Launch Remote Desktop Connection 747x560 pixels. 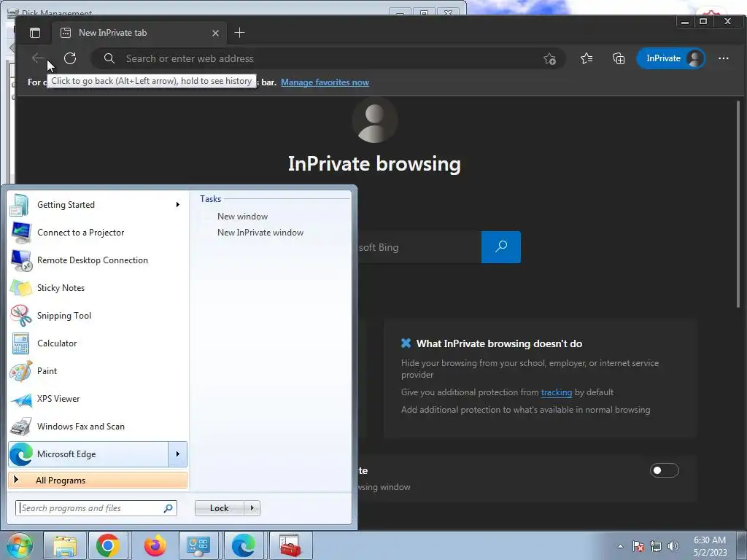click(98, 260)
